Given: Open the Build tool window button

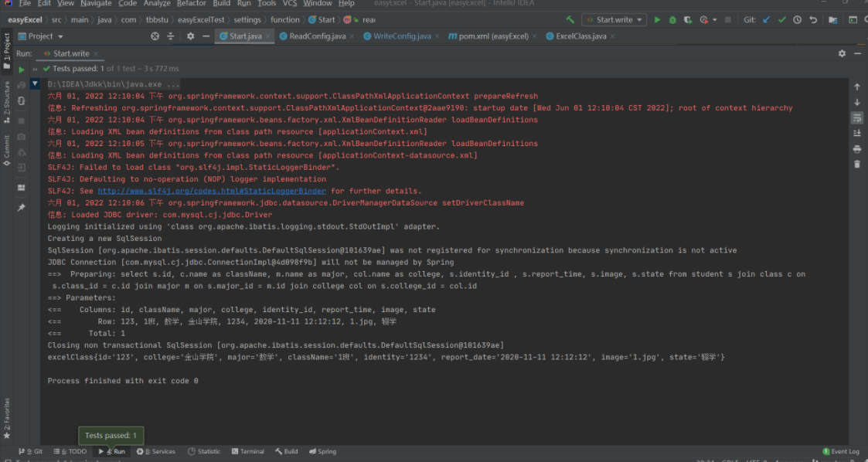Looking at the screenshot, I should 287,451.
